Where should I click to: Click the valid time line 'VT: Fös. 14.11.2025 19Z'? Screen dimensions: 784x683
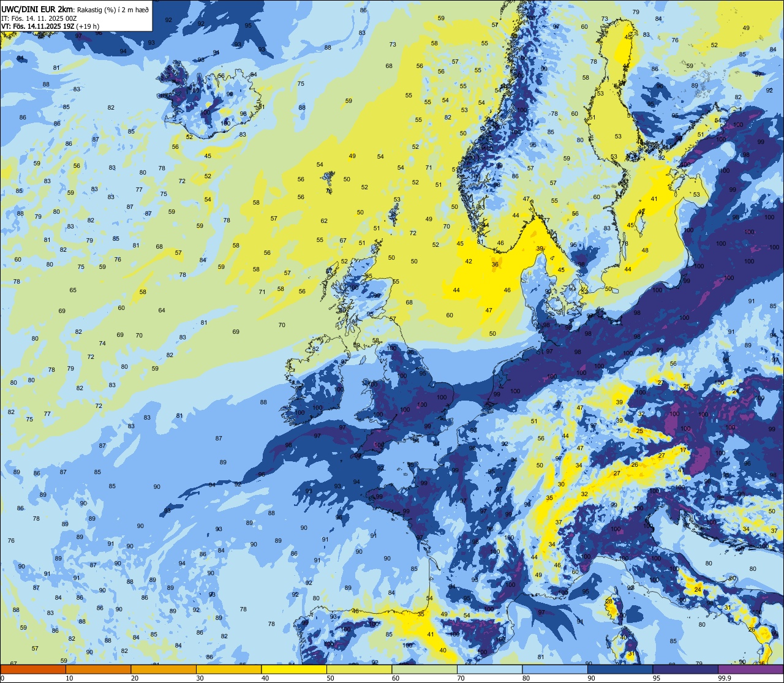37,26
